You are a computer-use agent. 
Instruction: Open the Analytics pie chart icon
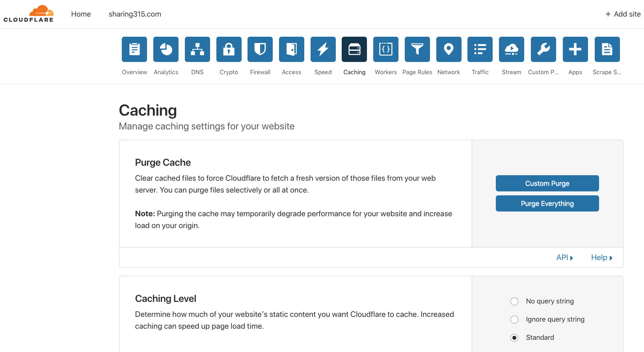point(166,49)
